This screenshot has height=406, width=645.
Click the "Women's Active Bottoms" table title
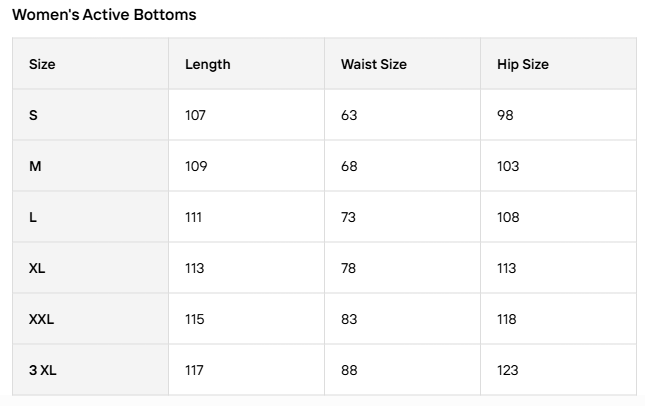pos(104,15)
